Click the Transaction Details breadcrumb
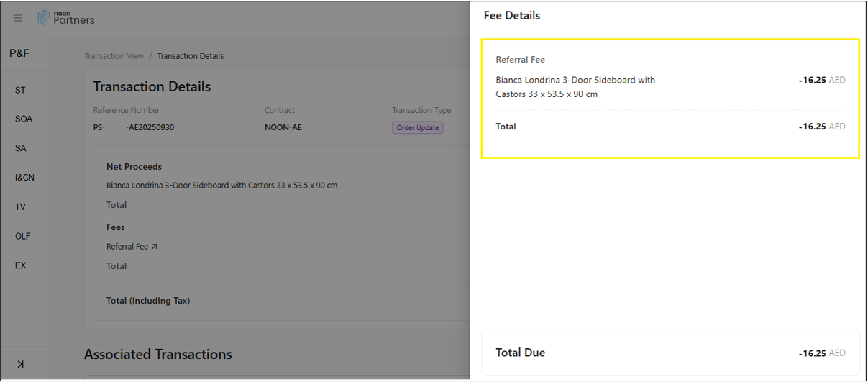This screenshot has height=382, width=868. (x=191, y=56)
